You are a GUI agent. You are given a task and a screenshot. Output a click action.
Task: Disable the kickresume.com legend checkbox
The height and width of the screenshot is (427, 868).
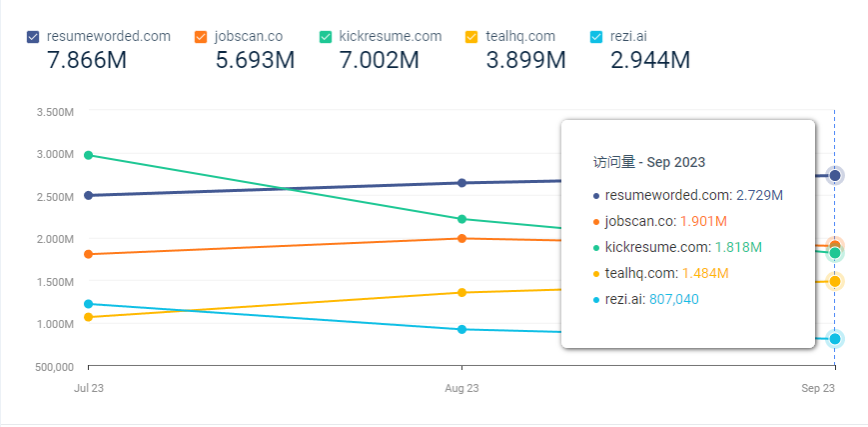click(x=326, y=37)
